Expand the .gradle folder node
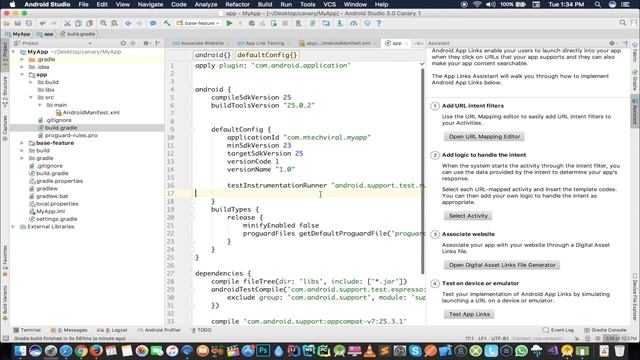Image resolution: width=640 pixels, height=360 pixels. pos(22,60)
